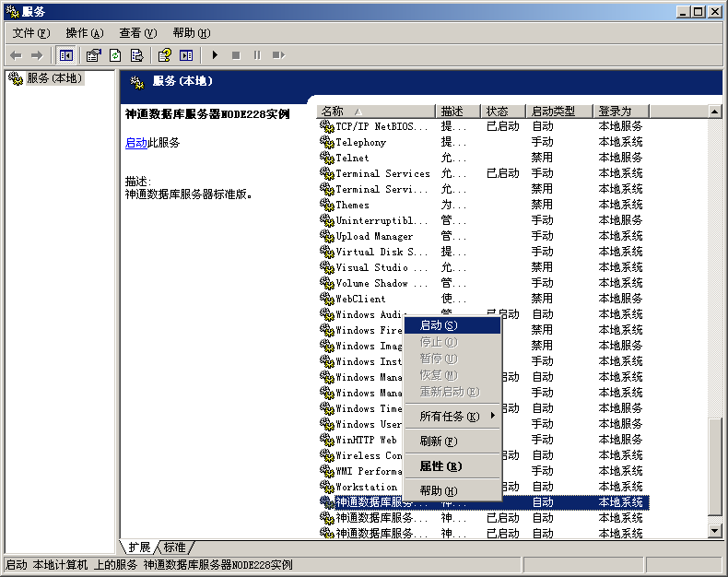
Task: Click the Show/Hide Console Tree toolbar icon
Action: tap(66, 55)
